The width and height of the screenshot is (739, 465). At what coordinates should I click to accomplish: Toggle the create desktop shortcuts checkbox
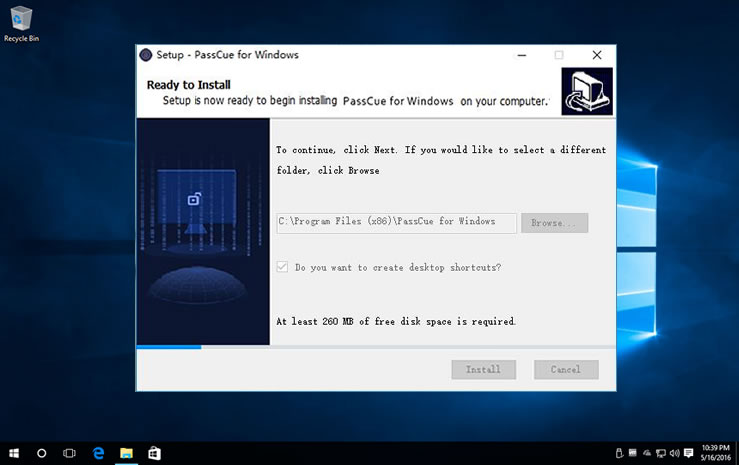point(282,267)
